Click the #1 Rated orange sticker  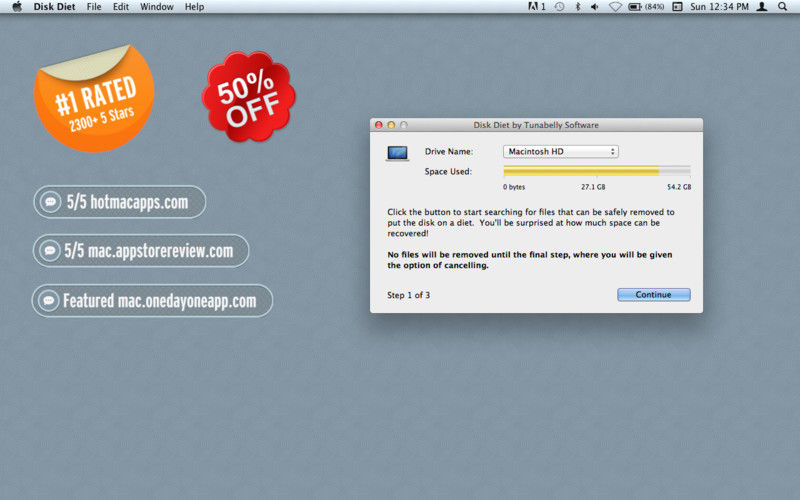[x=94, y=98]
